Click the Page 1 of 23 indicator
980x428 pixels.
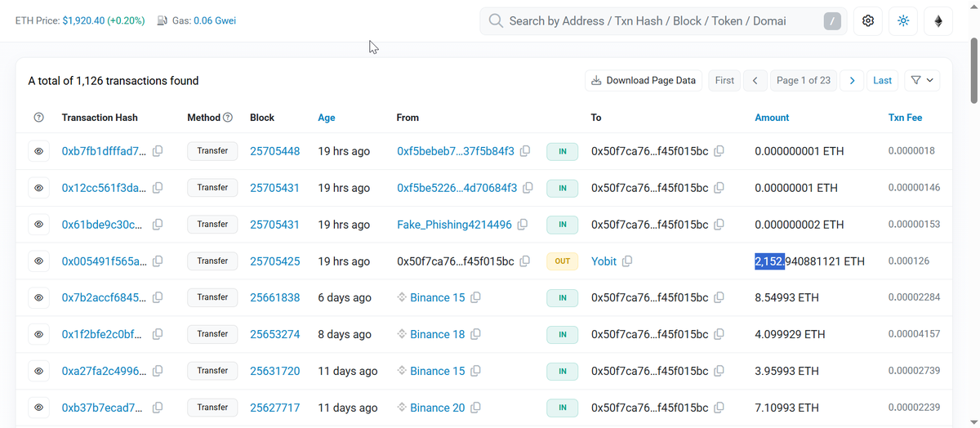[x=804, y=80]
